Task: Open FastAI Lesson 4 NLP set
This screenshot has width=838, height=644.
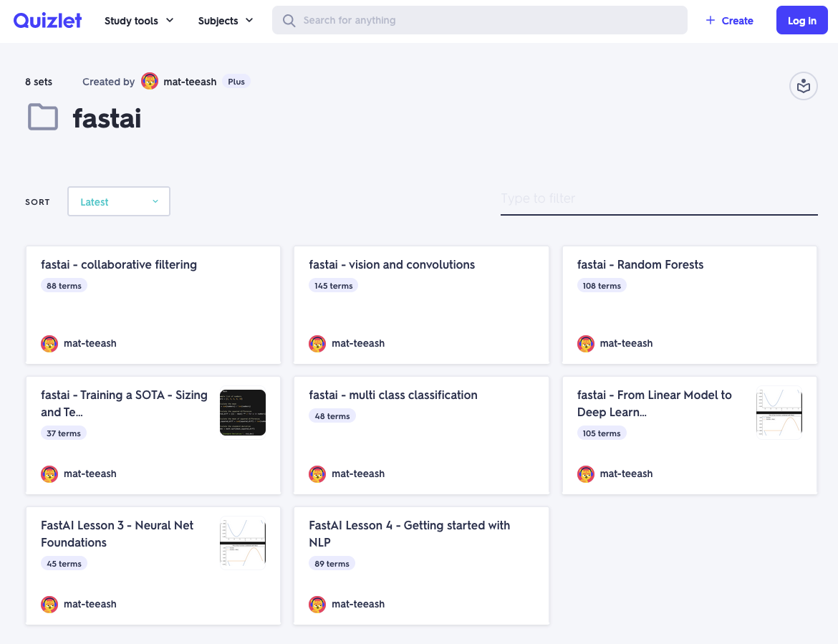Action: coord(409,534)
